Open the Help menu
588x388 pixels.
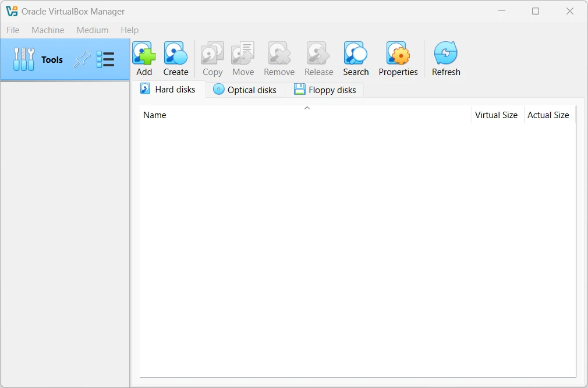tap(129, 30)
